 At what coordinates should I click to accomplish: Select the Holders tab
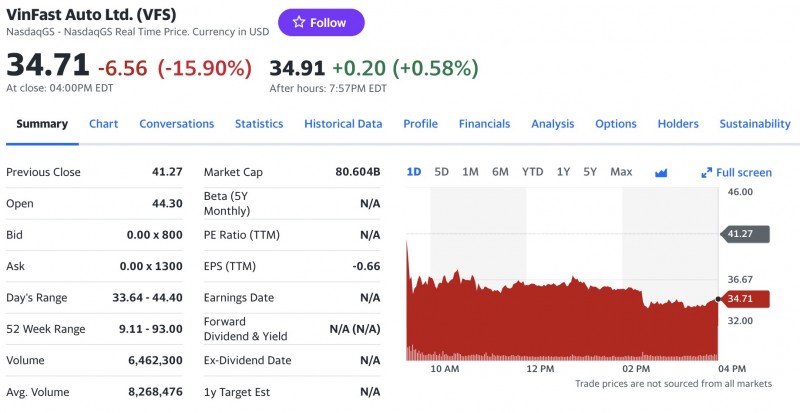click(x=678, y=124)
